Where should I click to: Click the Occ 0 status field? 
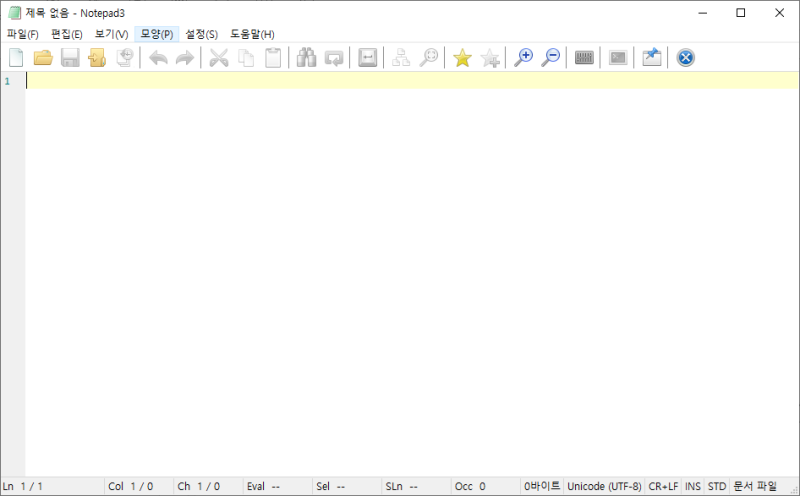486,486
